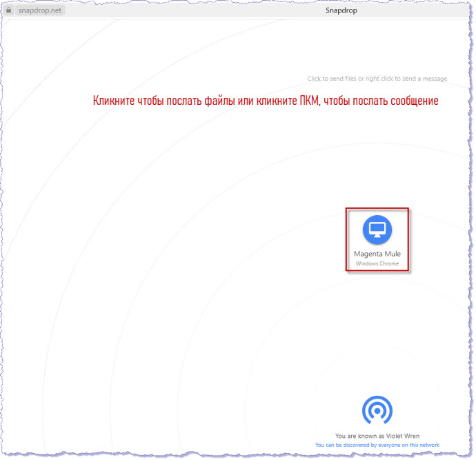Click the Snapdrop radar logo icon

(377, 410)
